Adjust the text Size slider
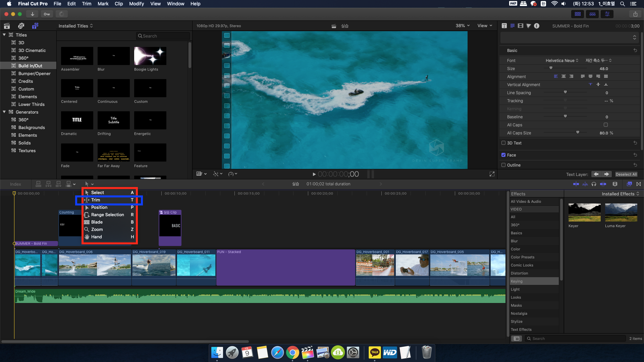The image size is (644, 362). click(x=551, y=68)
